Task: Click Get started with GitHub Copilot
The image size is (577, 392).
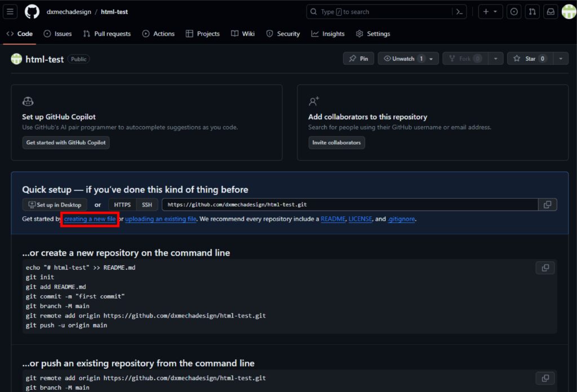Action: point(66,142)
